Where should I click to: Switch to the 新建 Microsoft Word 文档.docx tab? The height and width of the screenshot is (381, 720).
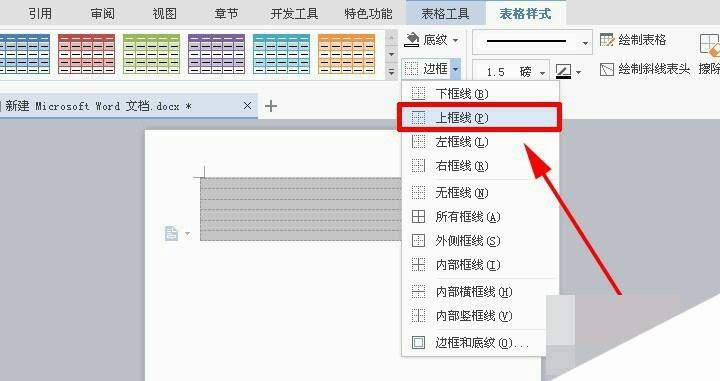click(x=99, y=106)
